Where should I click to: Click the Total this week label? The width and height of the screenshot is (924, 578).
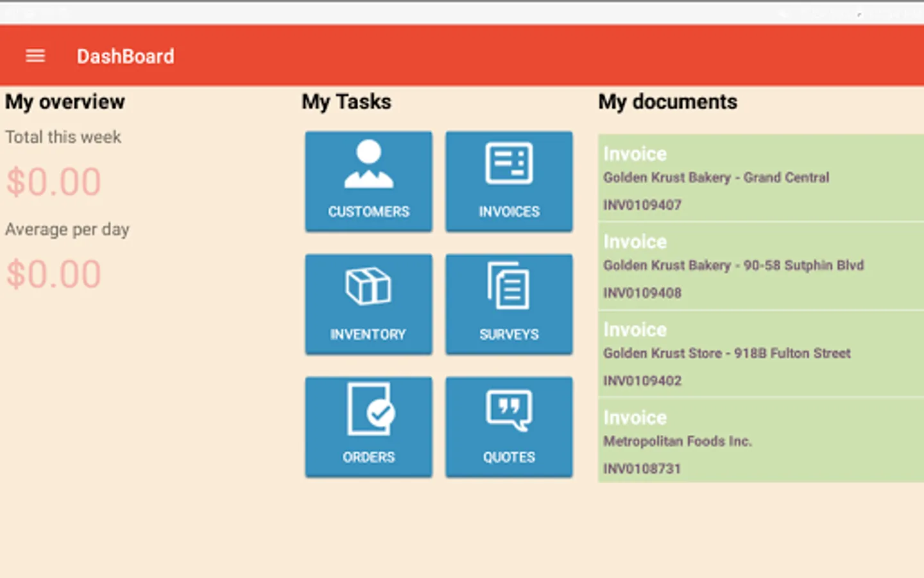click(63, 137)
